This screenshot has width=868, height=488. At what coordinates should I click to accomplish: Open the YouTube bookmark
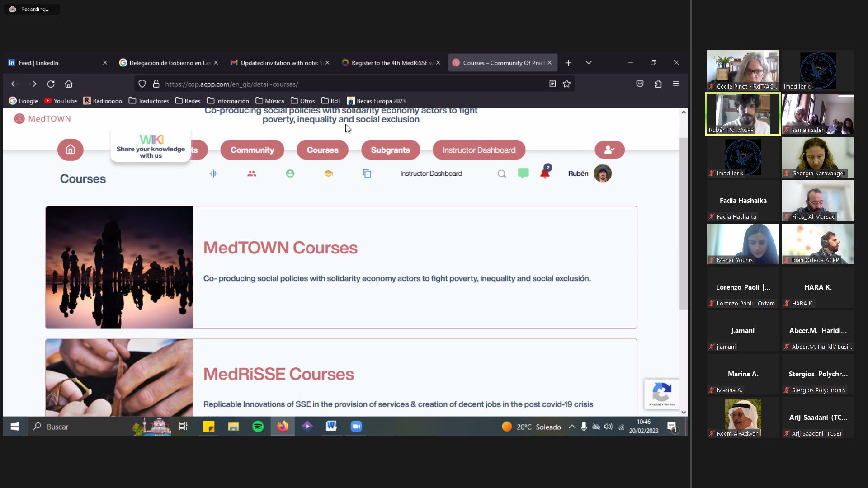point(61,101)
